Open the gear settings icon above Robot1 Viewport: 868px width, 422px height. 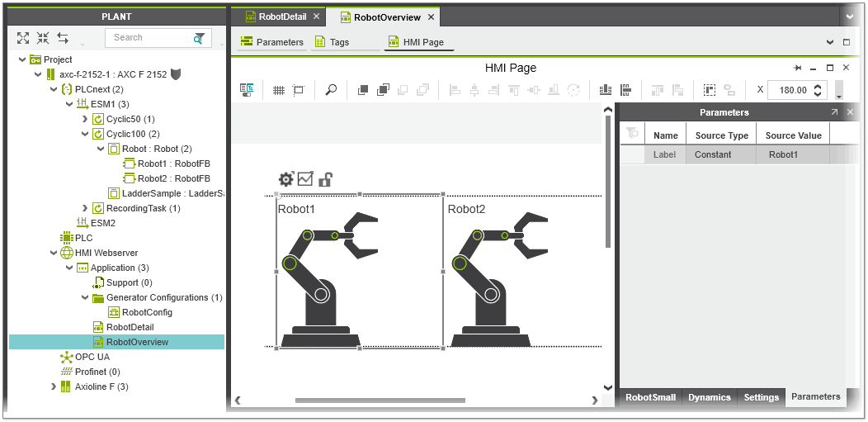click(285, 179)
